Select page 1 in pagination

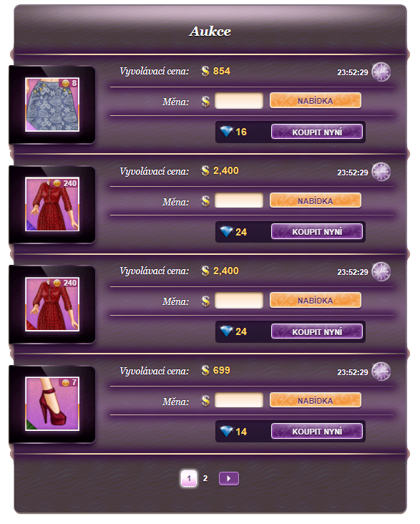point(189,479)
